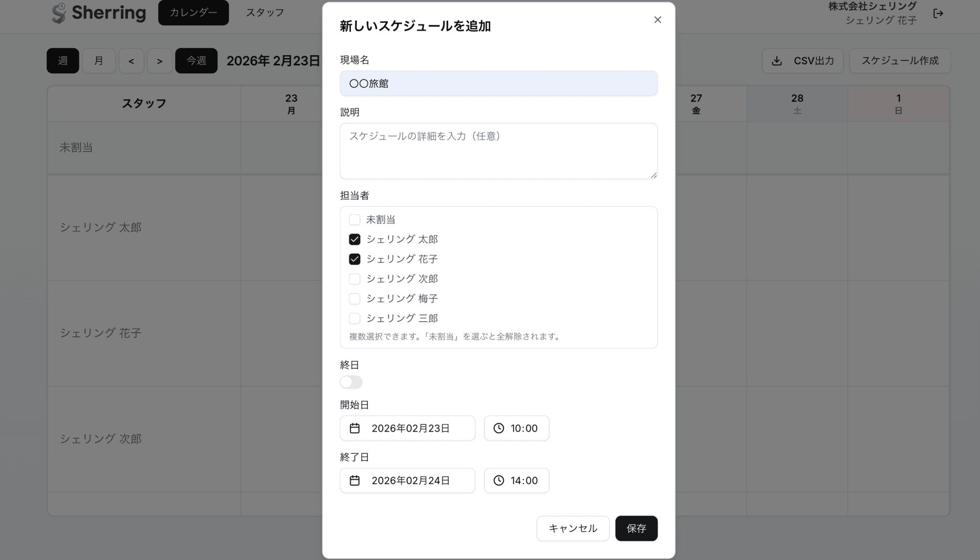Click the clock icon beside 10:00
This screenshot has height=560, width=980.
click(498, 428)
